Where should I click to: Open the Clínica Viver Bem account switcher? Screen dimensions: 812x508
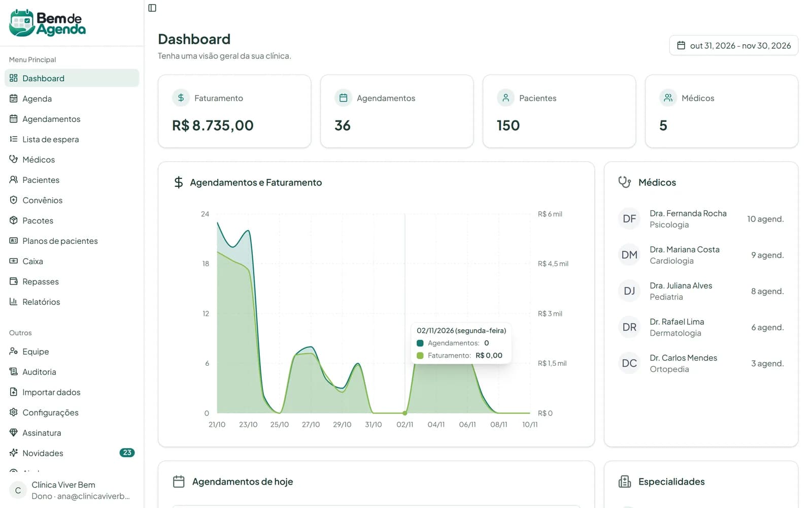tap(72, 490)
